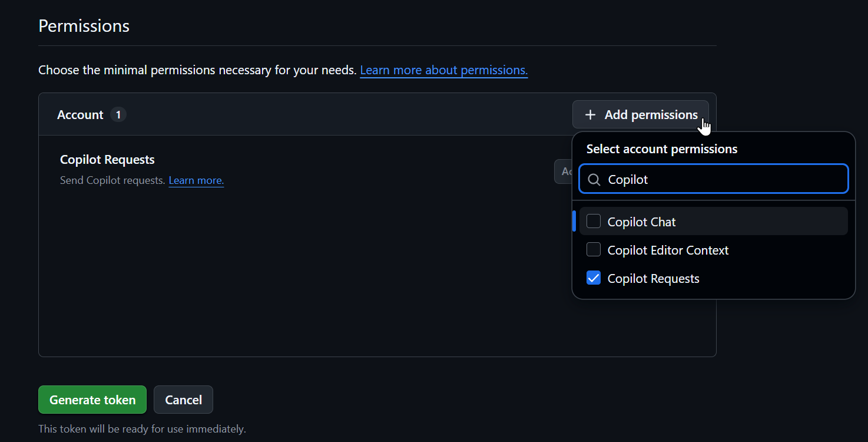The height and width of the screenshot is (442, 868).
Task: Click the Account count badge showing 1
Action: pyautogui.click(x=118, y=114)
